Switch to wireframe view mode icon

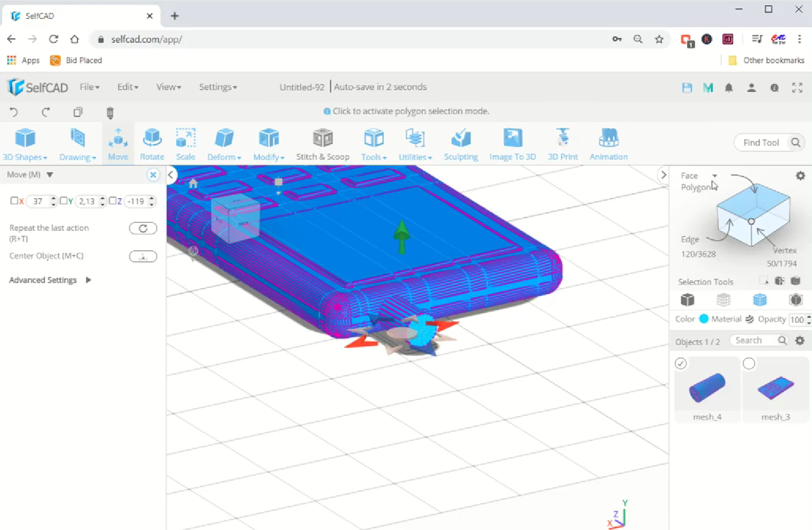(723, 300)
